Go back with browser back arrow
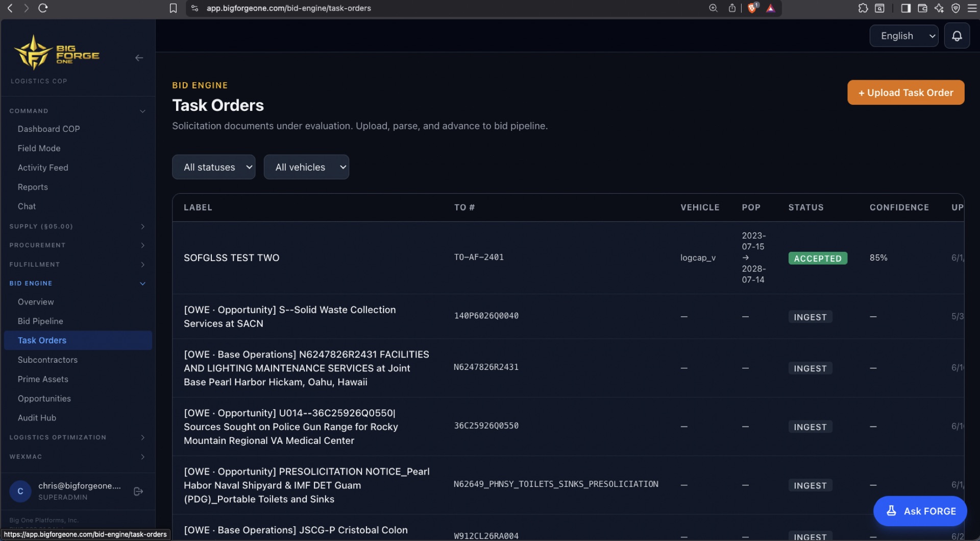Screen dimensions: 980x541 click(10, 8)
